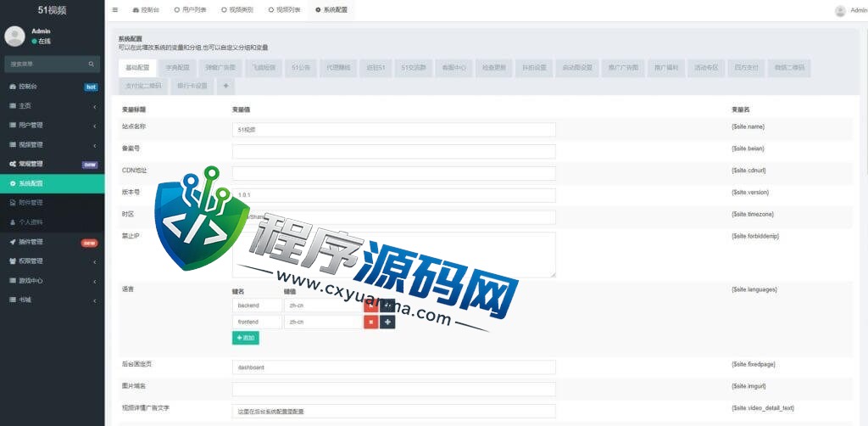This screenshot has height=426, width=868.
Task: Switch to the 字典配置 config tab
Action: pyautogui.click(x=177, y=68)
